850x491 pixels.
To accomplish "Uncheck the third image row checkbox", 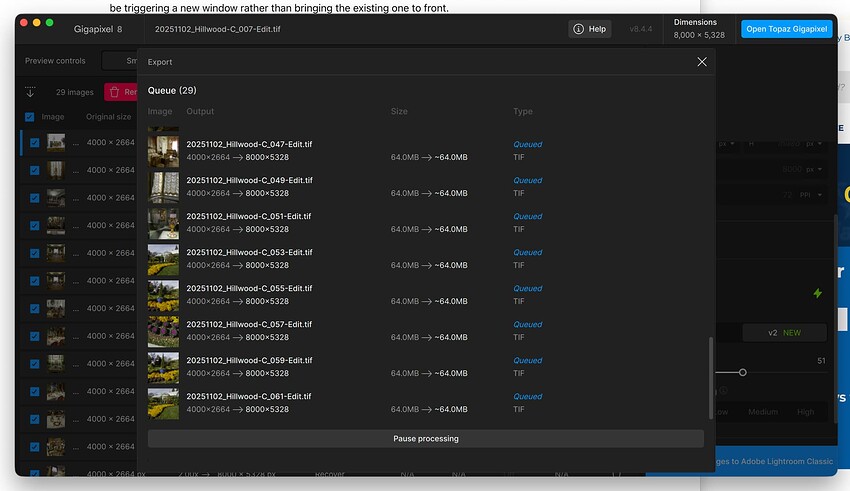I will (35, 198).
